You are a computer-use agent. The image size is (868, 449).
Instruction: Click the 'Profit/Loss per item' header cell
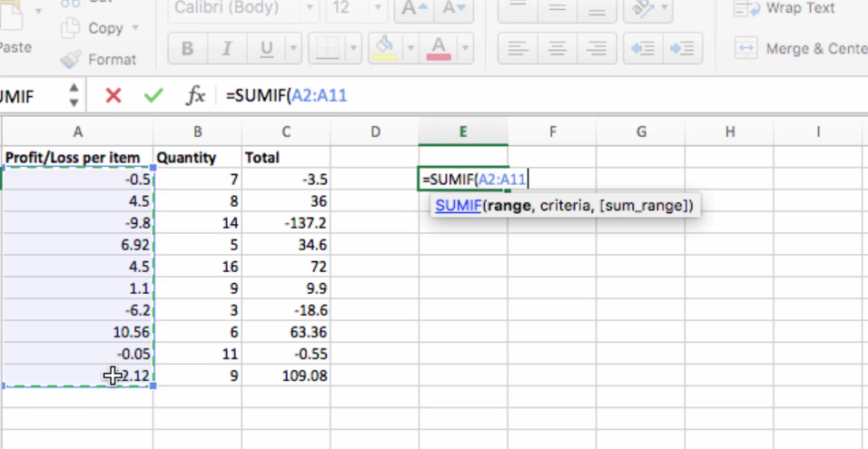(77, 158)
